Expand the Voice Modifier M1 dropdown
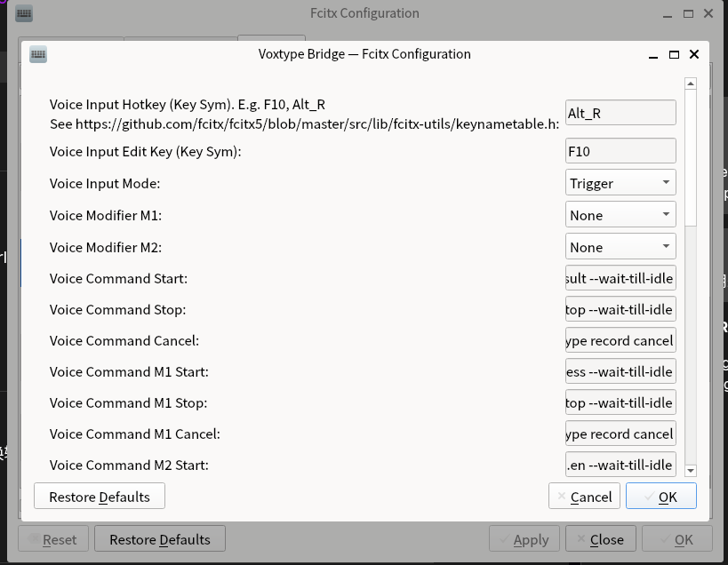The width and height of the screenshot is (728, 565). point(620,215)
